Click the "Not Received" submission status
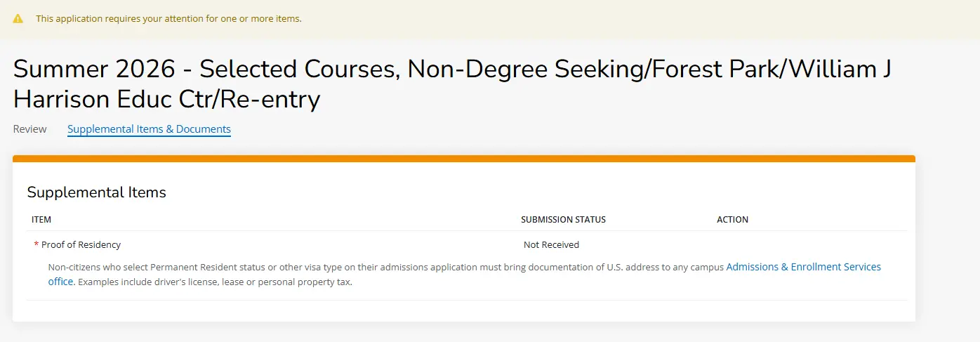 551,245
